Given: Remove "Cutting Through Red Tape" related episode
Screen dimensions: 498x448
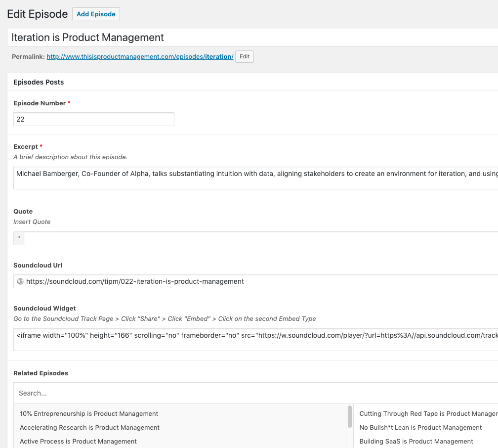Looking at the screenshot, I should tap(428, 414).
